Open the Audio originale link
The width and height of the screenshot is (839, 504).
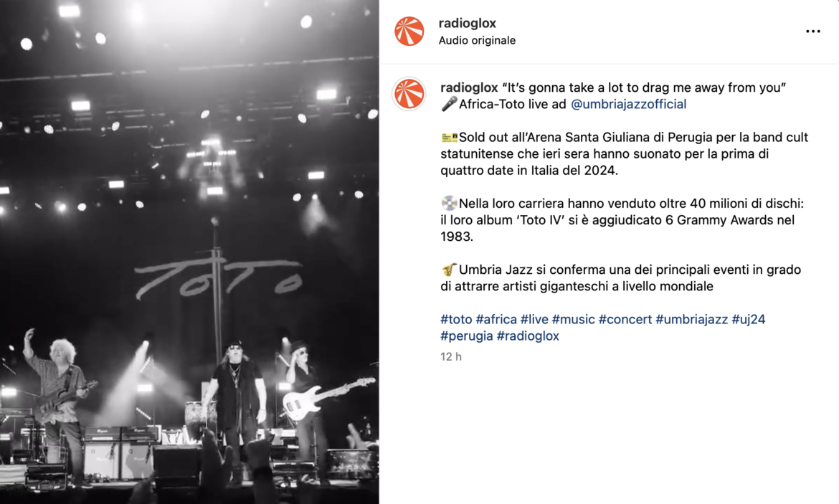(478, 40)
